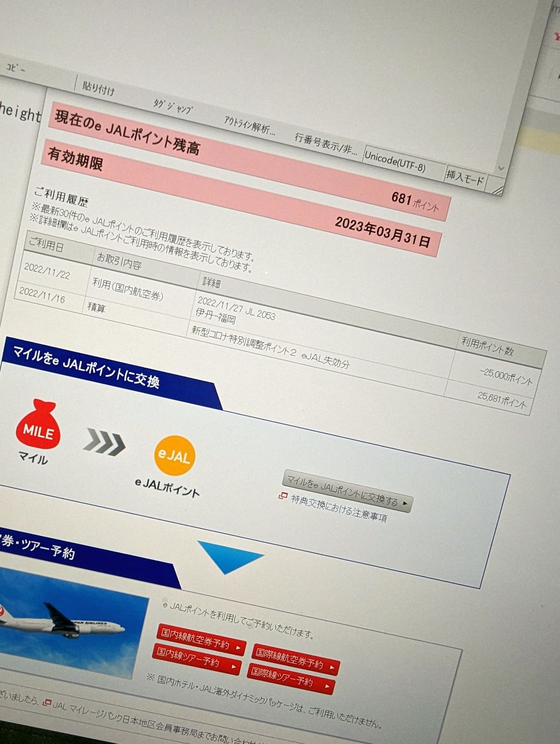This screenshot has width=560, height=744.
Task: Click the コピー function key label
Action: pyautogui.click(x=16, y=68)
